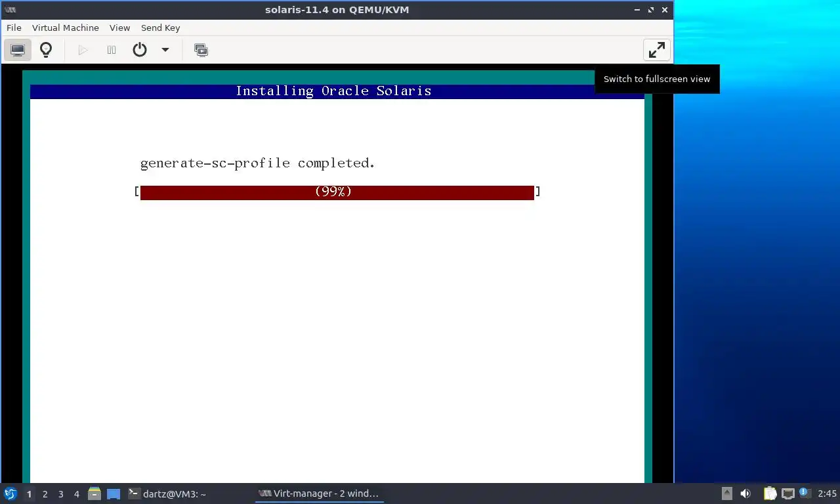Switch to workspace 3

tap(60, 493)
